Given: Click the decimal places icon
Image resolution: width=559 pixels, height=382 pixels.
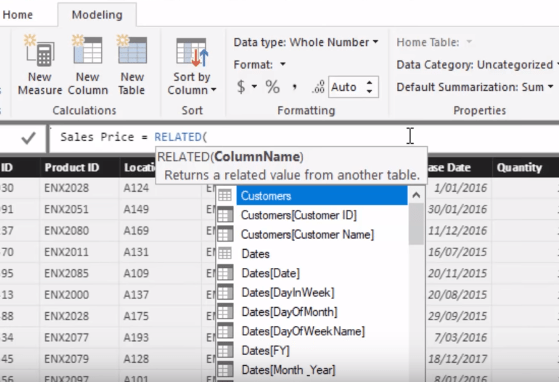Looking at the screenshot, I should pos(318,87).
